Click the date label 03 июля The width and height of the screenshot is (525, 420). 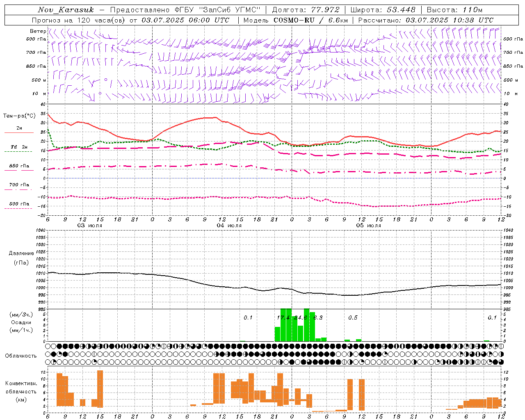(90, 226)
